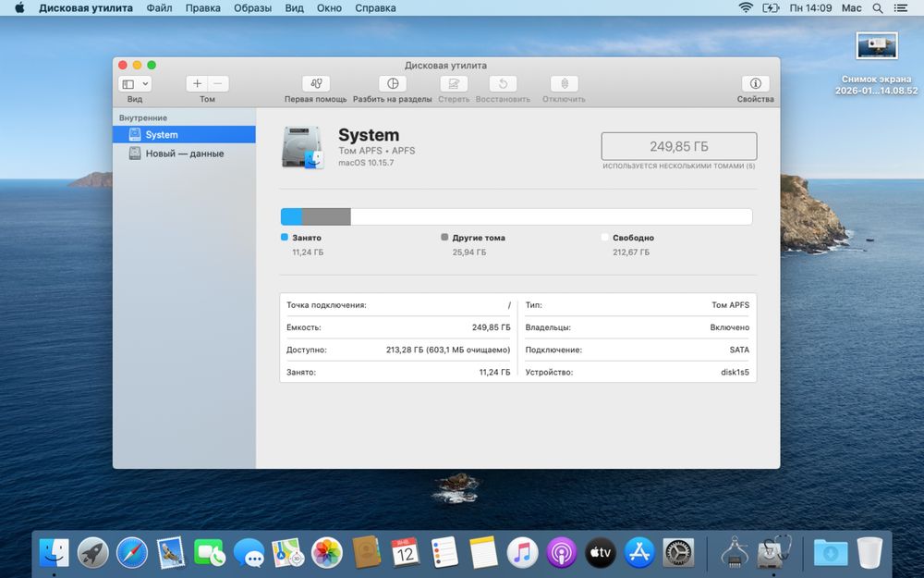Image resolution: width=924 pixels, height=578 pixels.
Task: Open Calendar from the Dock
Action: click(405, 553)
